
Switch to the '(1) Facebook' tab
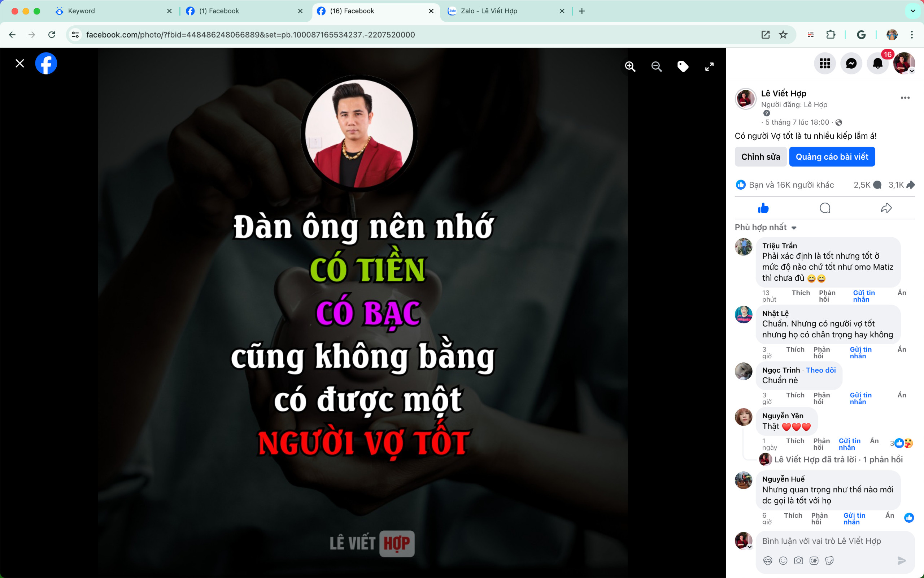(x=244, y=11)
